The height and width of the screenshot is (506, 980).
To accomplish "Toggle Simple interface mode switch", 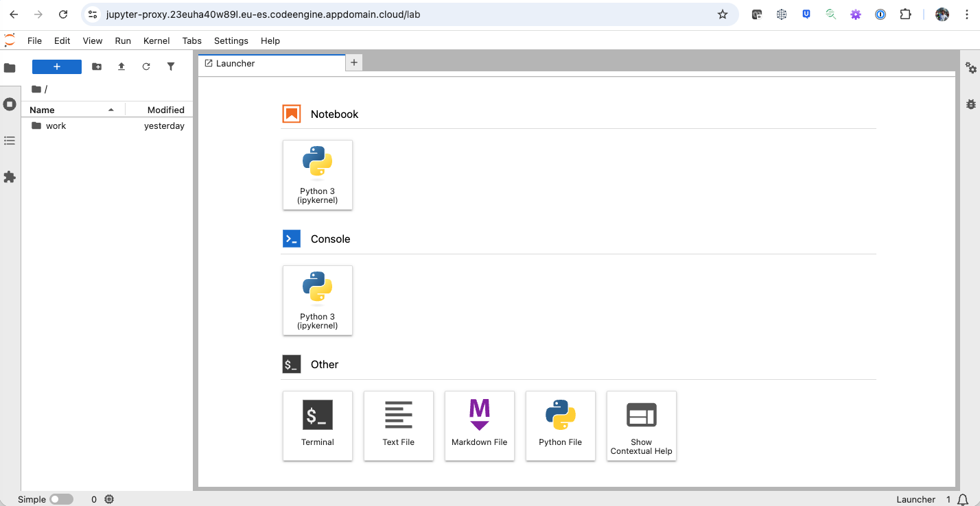I will click(x=61, y=500).
